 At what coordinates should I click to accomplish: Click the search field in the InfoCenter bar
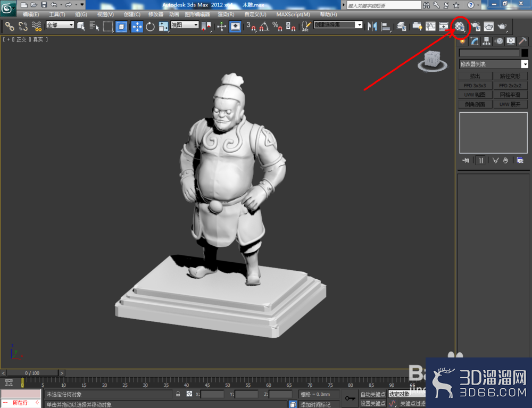coord(384,5)
